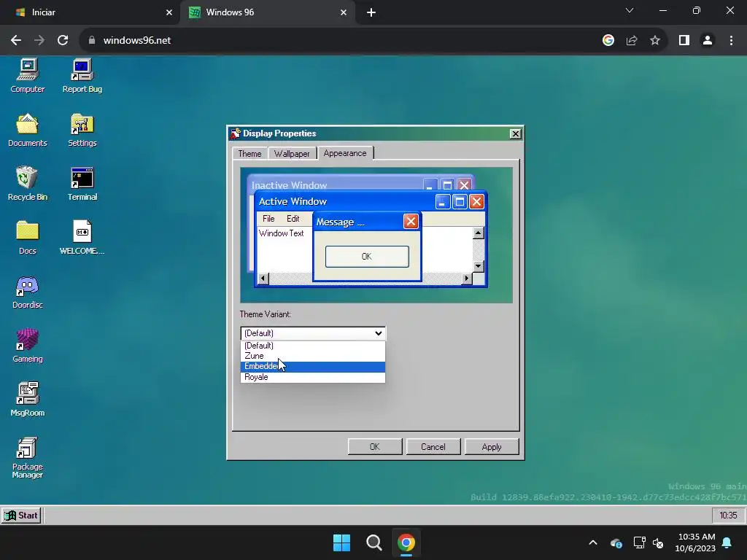
Task: Select the Appearance tab
Action: 345,153
